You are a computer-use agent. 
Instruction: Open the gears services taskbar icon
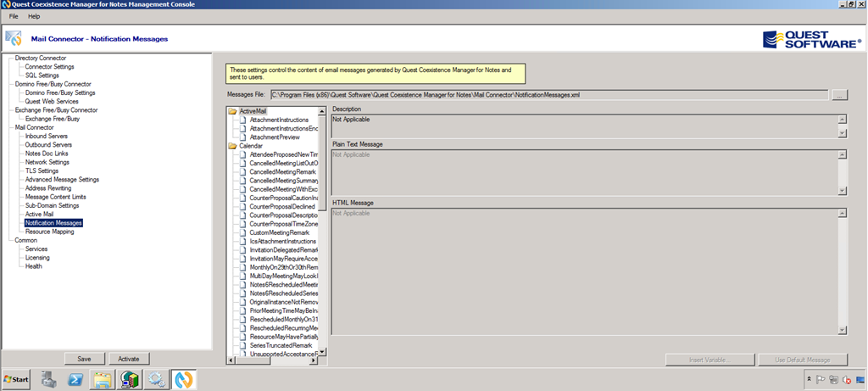157,379
